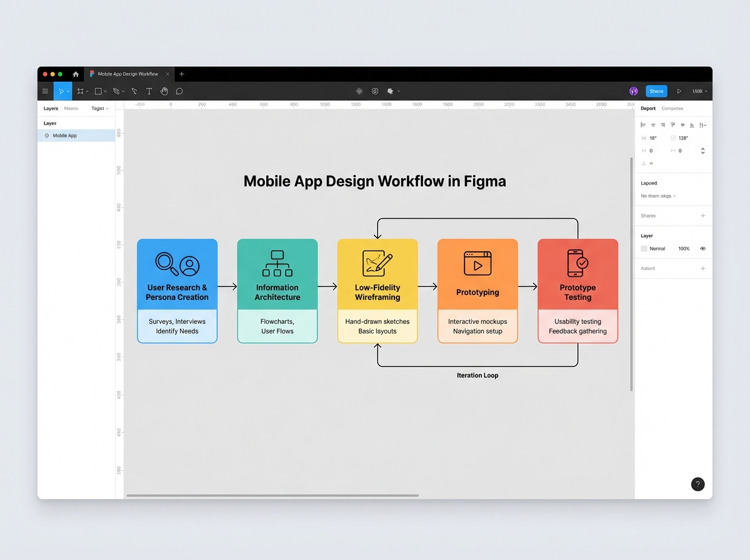Viewport: 750px width, 560px height.
Task: Click the Present play button
Action: coord(679,91)
